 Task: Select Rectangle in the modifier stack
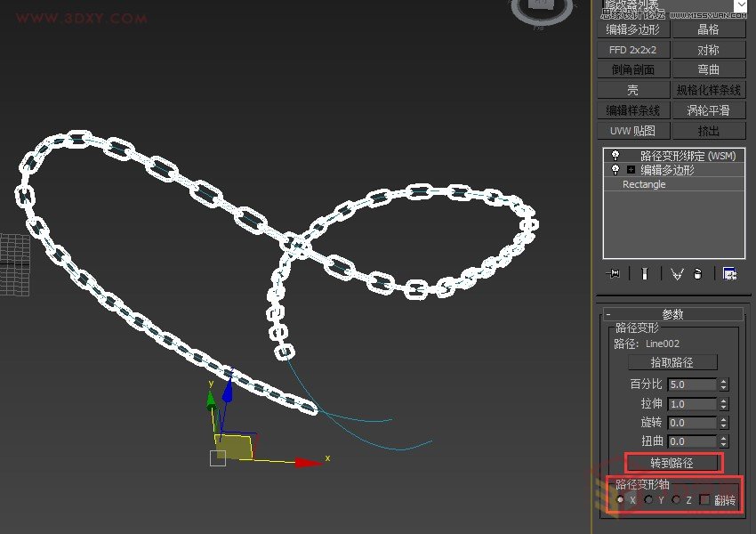click(x=644, y=184)
